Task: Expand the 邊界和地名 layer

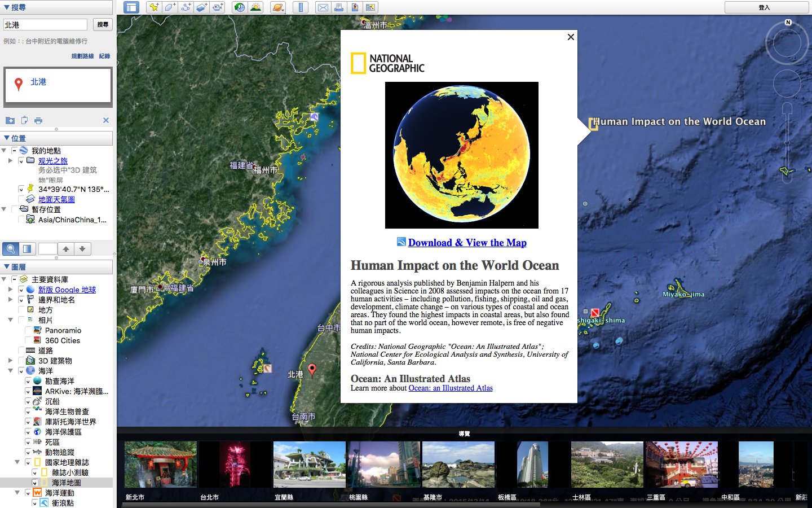Action: point(10,300)
